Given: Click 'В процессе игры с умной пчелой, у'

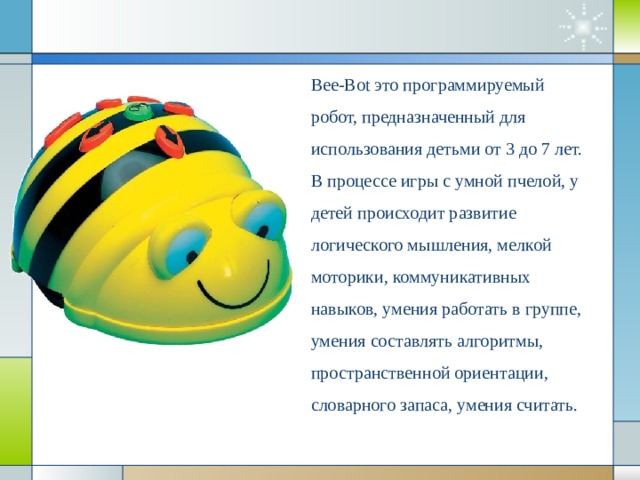Looking at the screenshot, I should (x=444, y=182).
